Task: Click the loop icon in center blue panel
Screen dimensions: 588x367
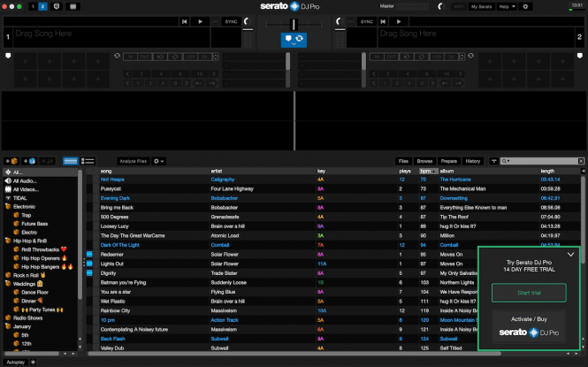Action: coord(299,38)
